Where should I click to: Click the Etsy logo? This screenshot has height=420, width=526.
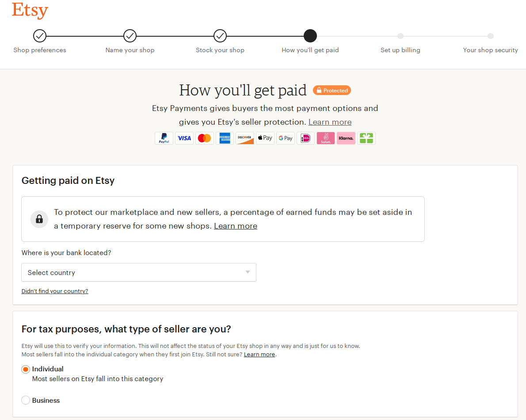[30, 11]
